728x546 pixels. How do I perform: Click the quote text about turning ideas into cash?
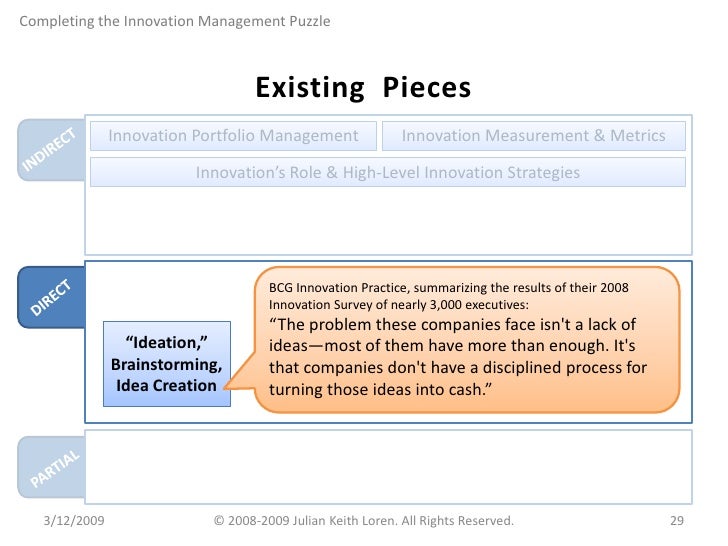[x=457, y=357]
